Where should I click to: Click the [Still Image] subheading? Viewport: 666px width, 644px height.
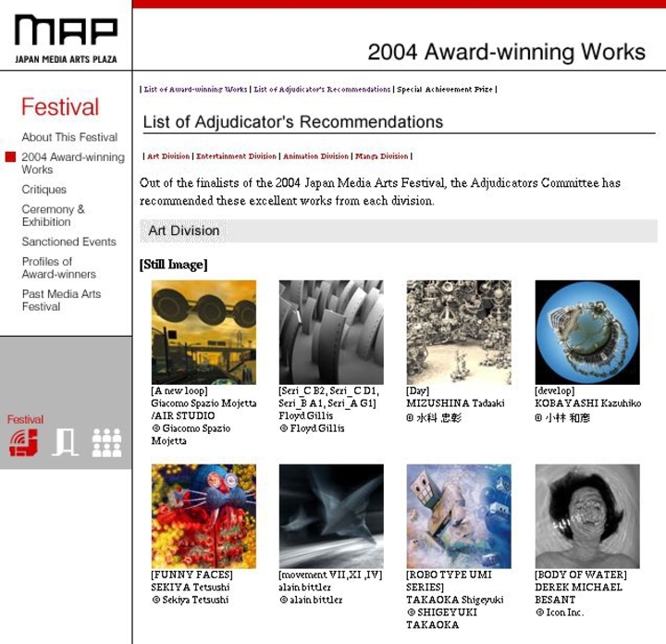coord(173,265)
